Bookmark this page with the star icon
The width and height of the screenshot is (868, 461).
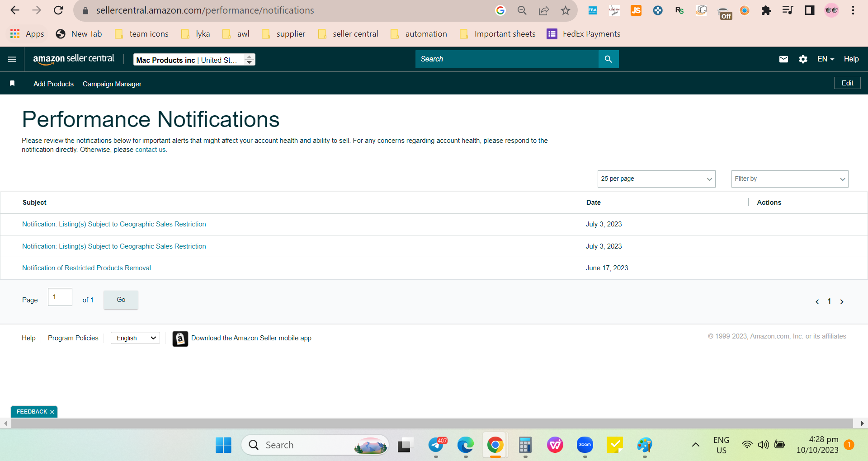click(566, 10)
